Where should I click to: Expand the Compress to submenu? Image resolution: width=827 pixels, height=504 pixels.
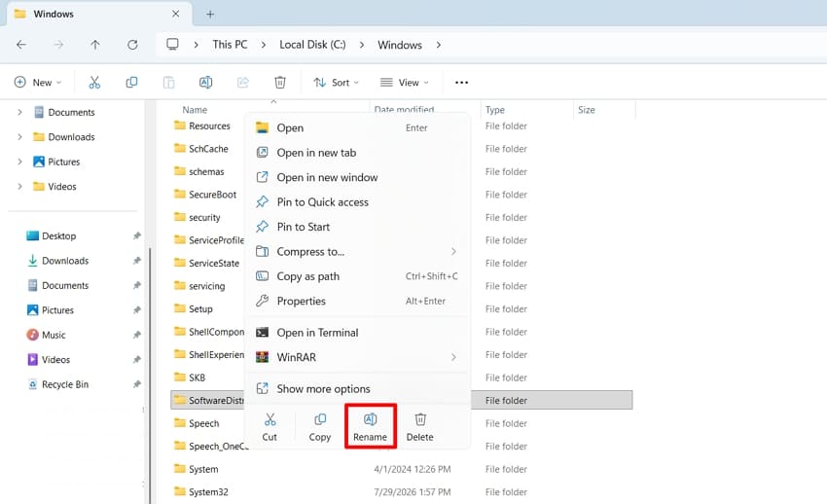(x=453, y=251)
